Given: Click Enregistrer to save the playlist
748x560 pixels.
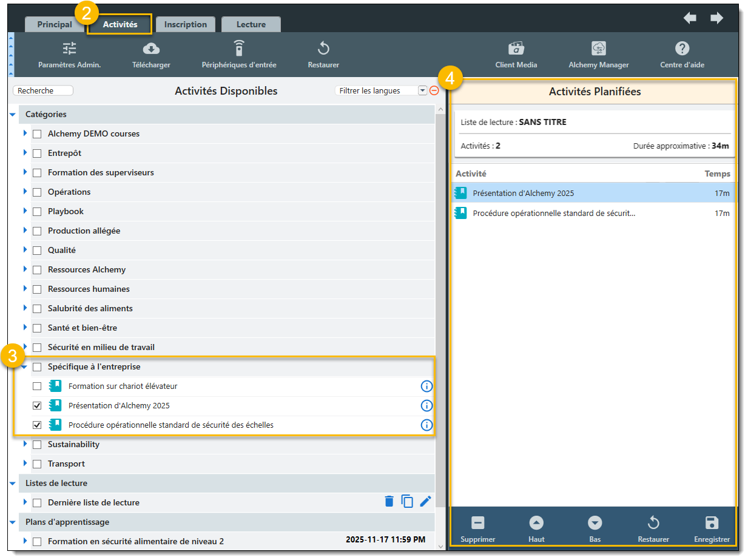Looking at the screenshot, I should point(712,528).
